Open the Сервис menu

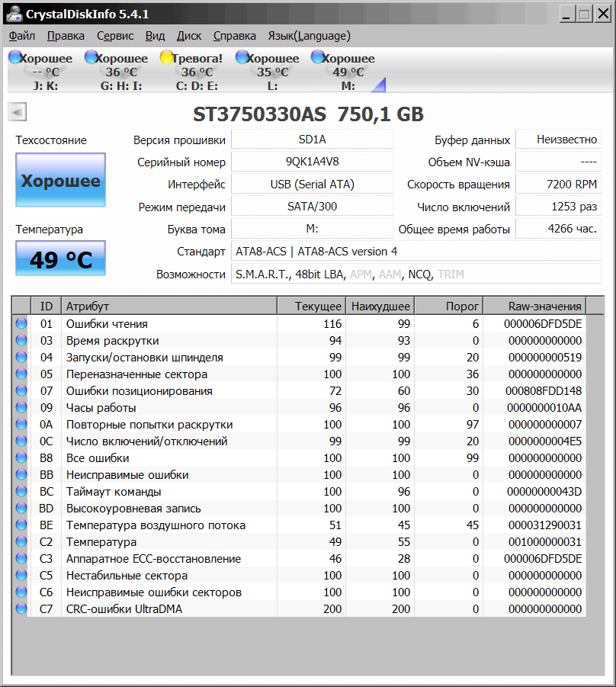[115, 36]
